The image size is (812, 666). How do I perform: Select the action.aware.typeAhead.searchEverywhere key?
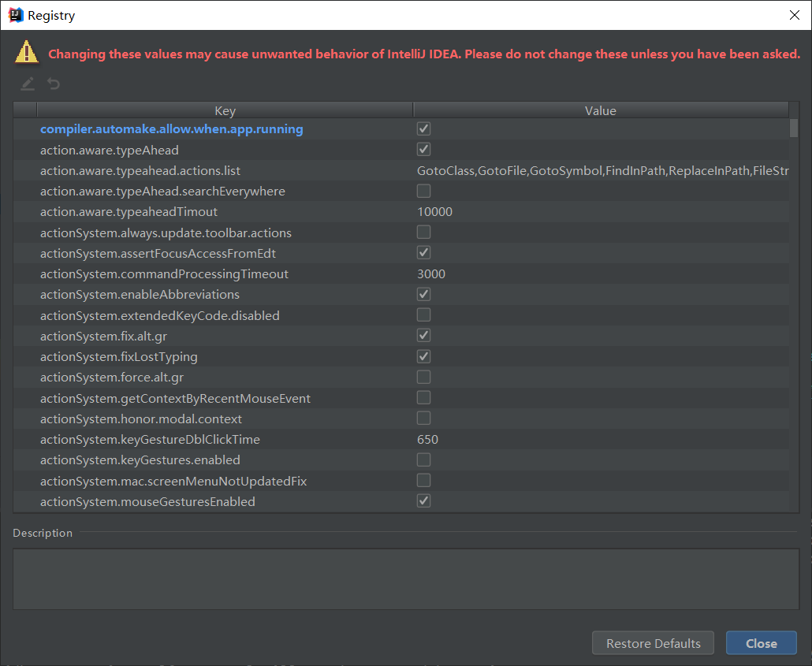coord(162,191)
